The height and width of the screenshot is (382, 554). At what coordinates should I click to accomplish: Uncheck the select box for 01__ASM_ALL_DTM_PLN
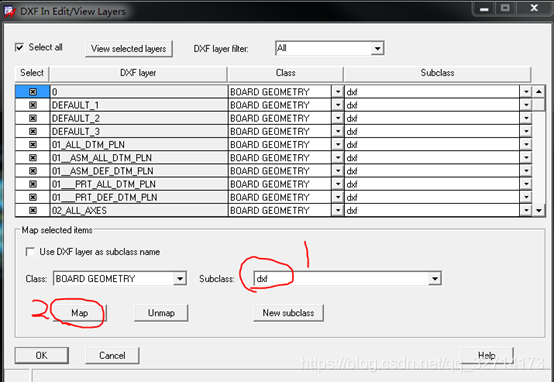33,158
